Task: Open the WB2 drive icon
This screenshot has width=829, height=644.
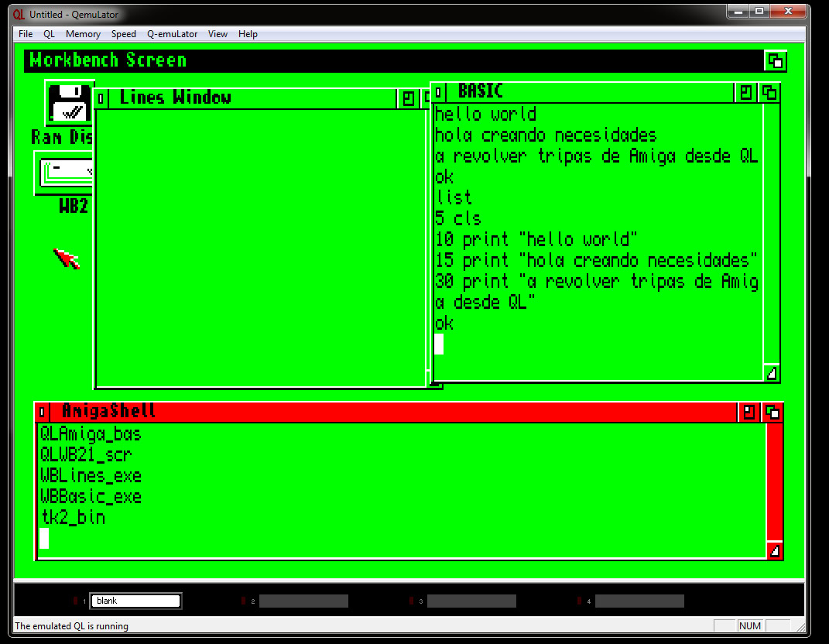Action: pos(64,173)
